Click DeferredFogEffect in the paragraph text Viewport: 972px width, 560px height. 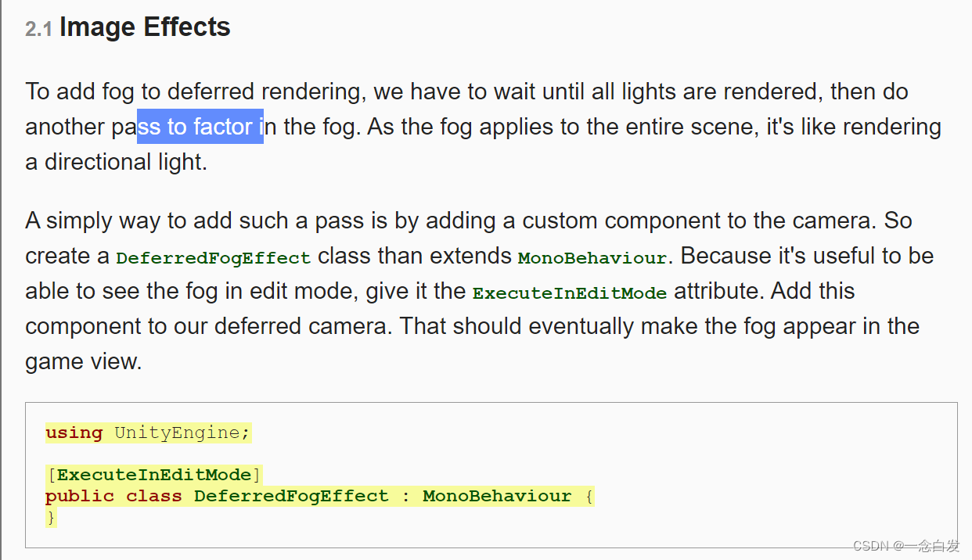213,257
